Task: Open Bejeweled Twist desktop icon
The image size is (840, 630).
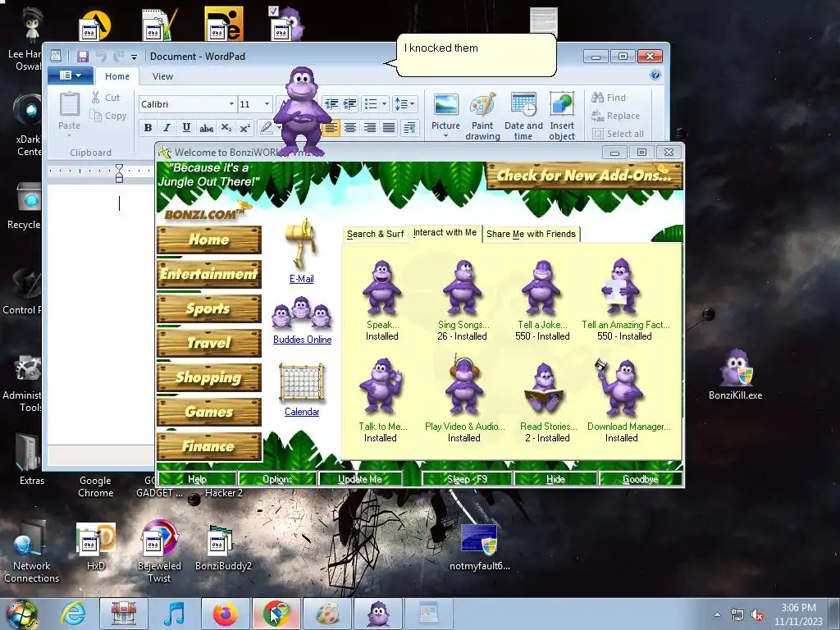Action: point(159,550)
